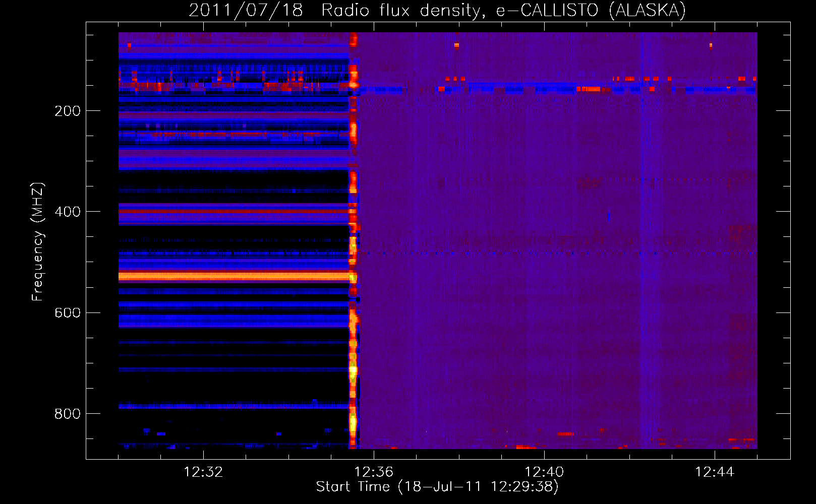
Task: Click the bright orange horizontal band near 530 MHz
Action: [x=235, y=276]
